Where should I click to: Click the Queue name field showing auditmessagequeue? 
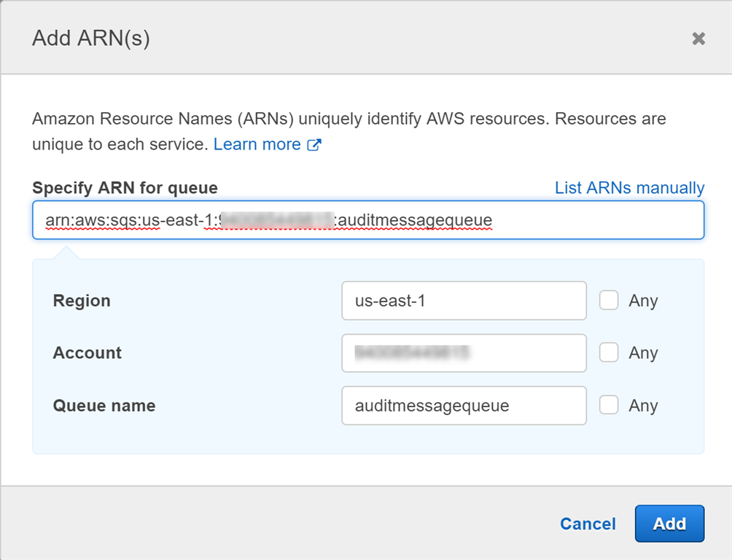click(464, 405)
